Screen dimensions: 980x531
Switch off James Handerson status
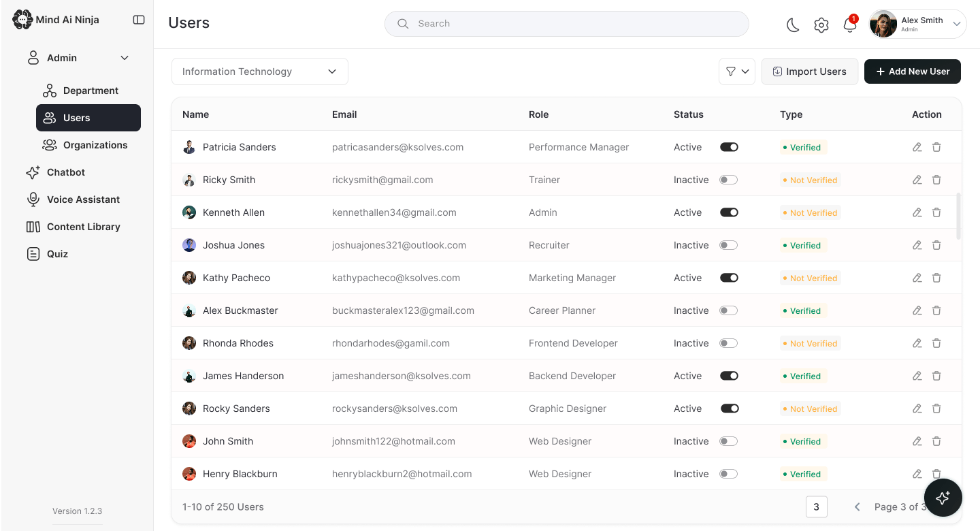tap(729, 376)
